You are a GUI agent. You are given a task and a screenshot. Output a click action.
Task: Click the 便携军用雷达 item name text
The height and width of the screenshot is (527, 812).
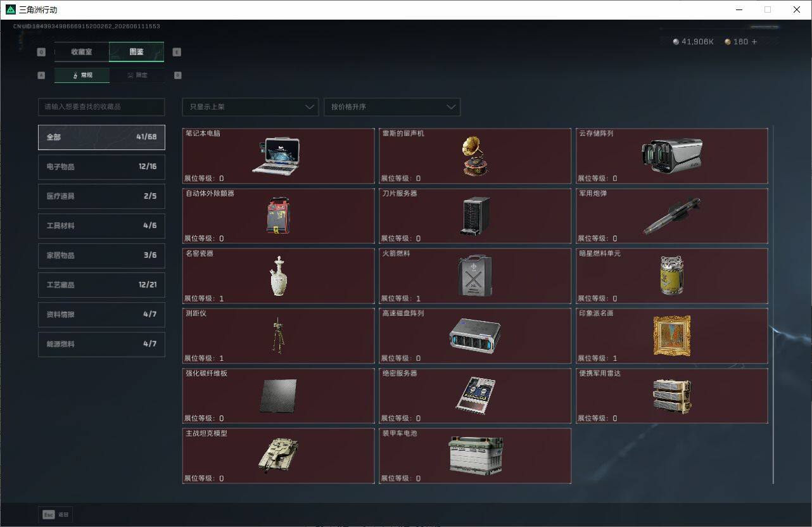coord(600,373)
